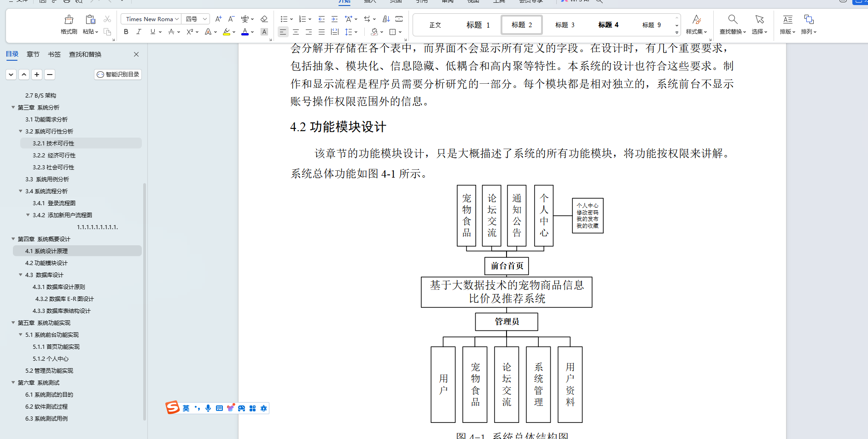Open the font name dropdown
The width and height of the screenshot is (868, 439).
(177, 19)
